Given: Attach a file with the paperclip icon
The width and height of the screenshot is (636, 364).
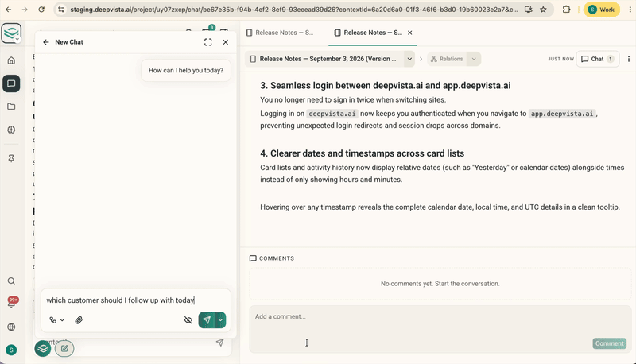Looking at the screenshot, I should pyautogui.click(x=79, y=320).
